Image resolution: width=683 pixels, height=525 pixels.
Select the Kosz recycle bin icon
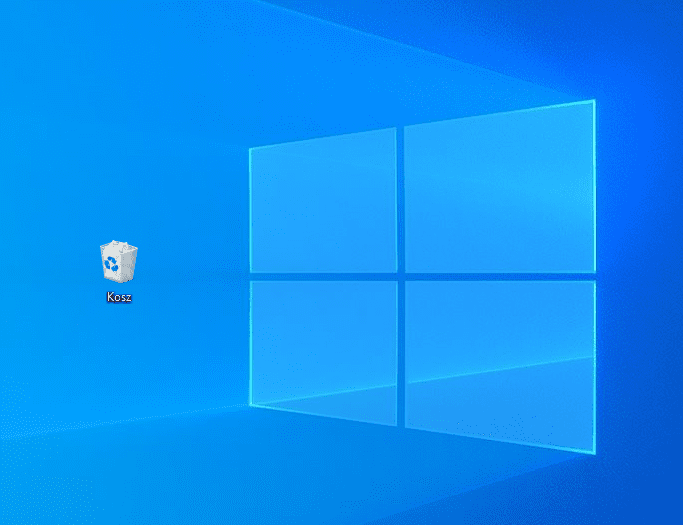119,261
